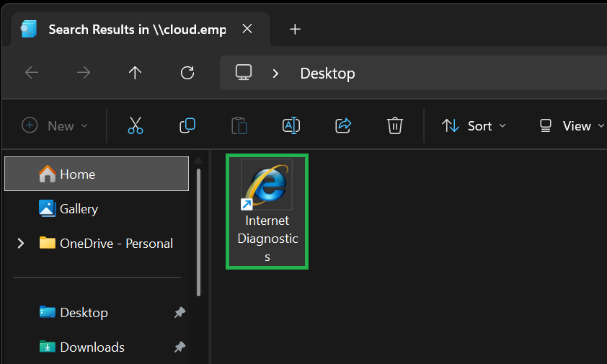Select Home in the navigation pane

(x=97, y=174)
